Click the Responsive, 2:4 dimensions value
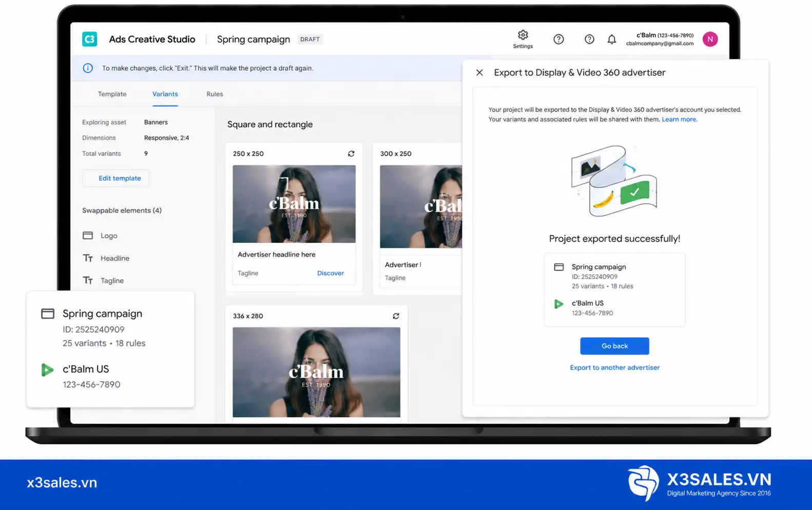The width and height of the screenshot is (812, 510). 167,138
